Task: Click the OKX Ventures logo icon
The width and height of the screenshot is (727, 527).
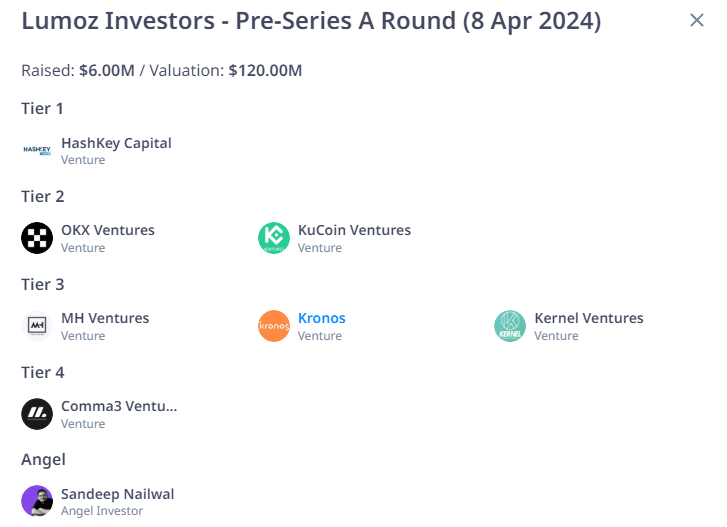Action: [x=37, y=238]
